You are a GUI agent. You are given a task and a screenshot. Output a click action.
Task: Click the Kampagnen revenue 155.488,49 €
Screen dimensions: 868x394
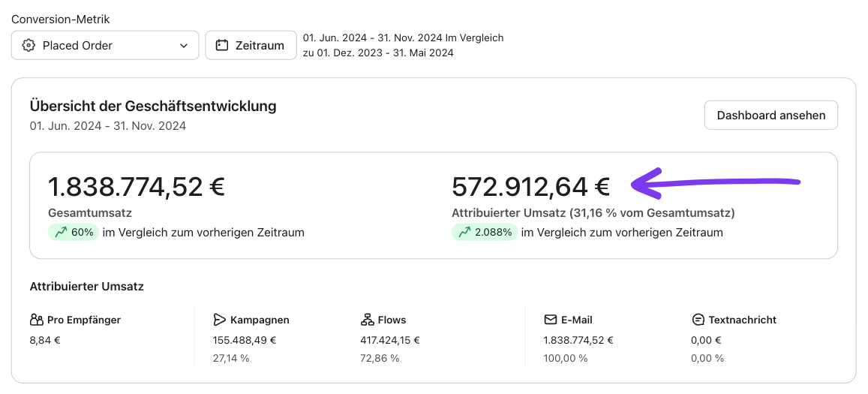pyautogui.click(x=245, y=340)
